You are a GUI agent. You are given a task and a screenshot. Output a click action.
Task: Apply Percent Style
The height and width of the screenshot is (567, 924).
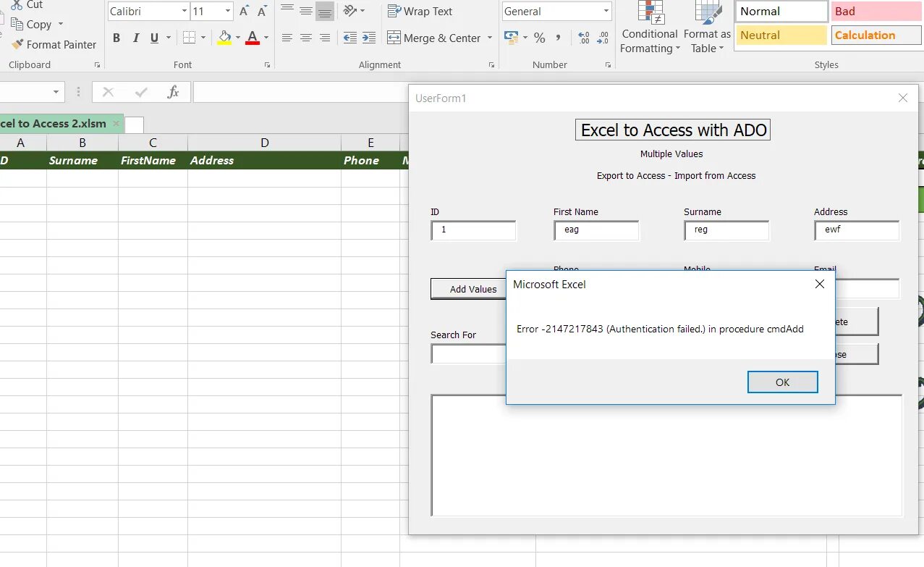[x=540, y=38]
